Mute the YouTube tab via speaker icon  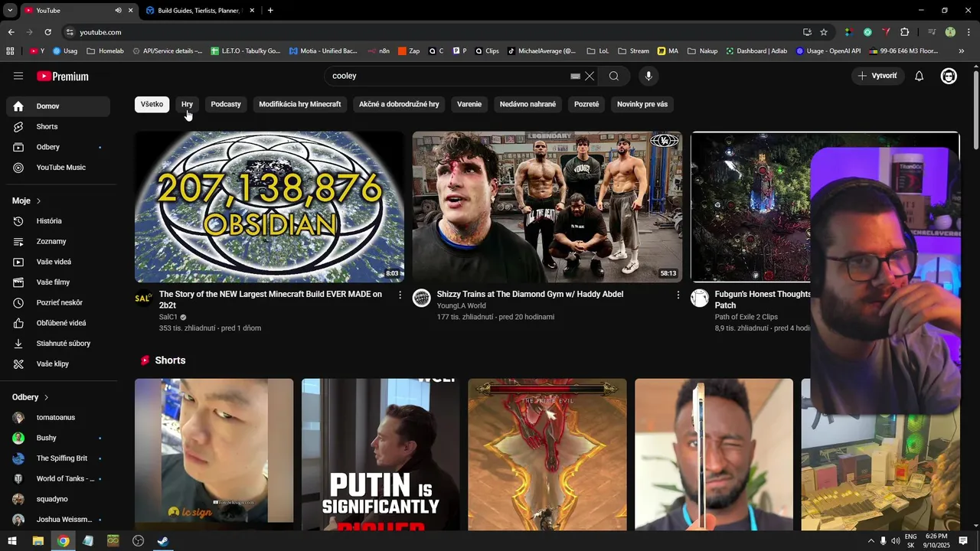click(118, 11)
